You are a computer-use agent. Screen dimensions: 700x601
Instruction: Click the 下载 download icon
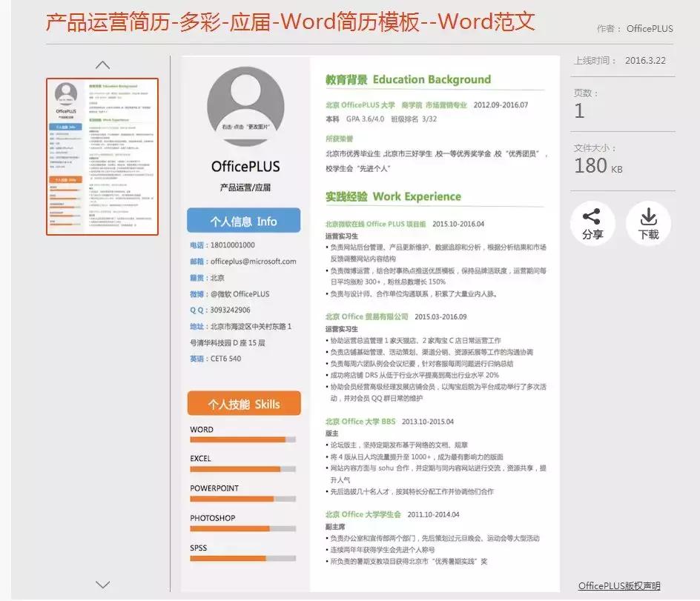point(648,222)
